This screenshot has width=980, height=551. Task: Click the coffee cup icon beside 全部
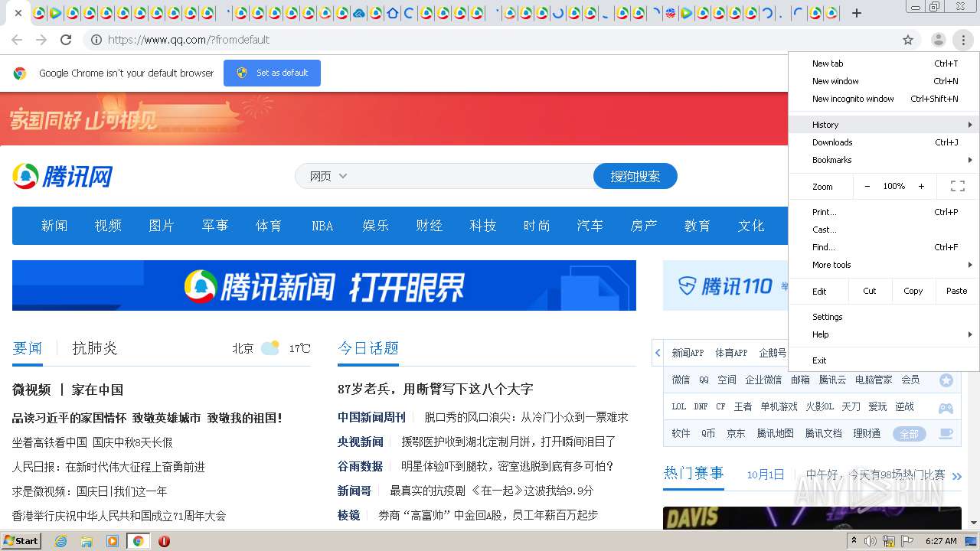pos(946,433)
